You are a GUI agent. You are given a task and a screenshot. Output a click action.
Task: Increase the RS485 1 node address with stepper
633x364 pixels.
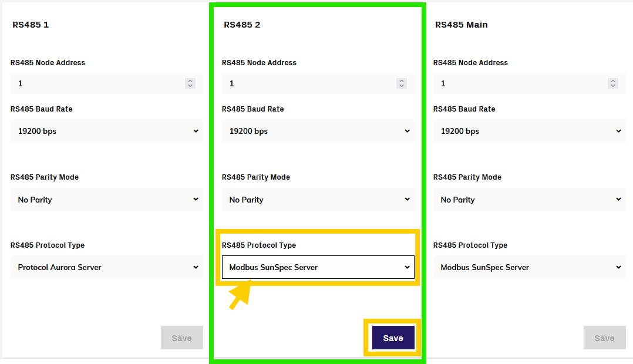point(190,81)
